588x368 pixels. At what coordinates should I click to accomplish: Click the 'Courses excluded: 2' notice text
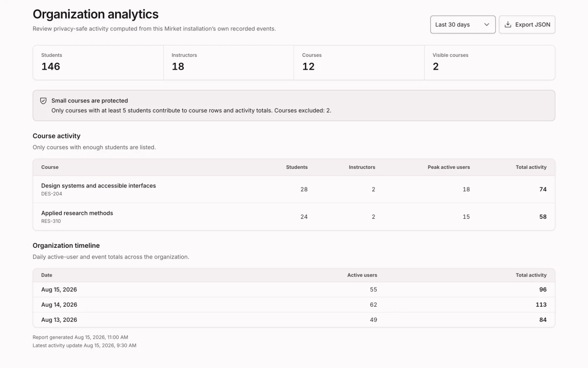click(x=303, y=110)
